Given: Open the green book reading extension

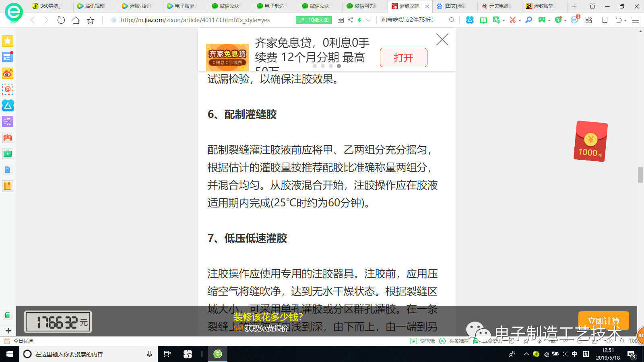Looking at the screenshot, I should coord(483,20).
